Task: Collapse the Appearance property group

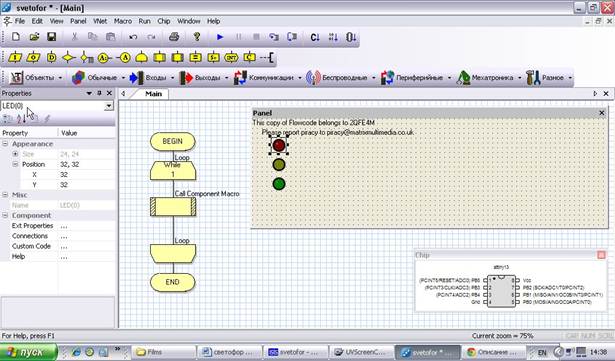Action: pyautogui.click(x=5, y=144)
